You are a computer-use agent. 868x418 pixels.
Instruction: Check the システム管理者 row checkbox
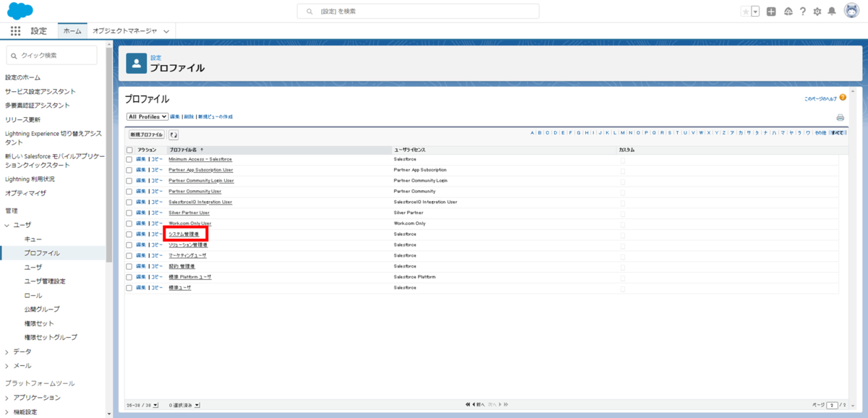point(129,234)
